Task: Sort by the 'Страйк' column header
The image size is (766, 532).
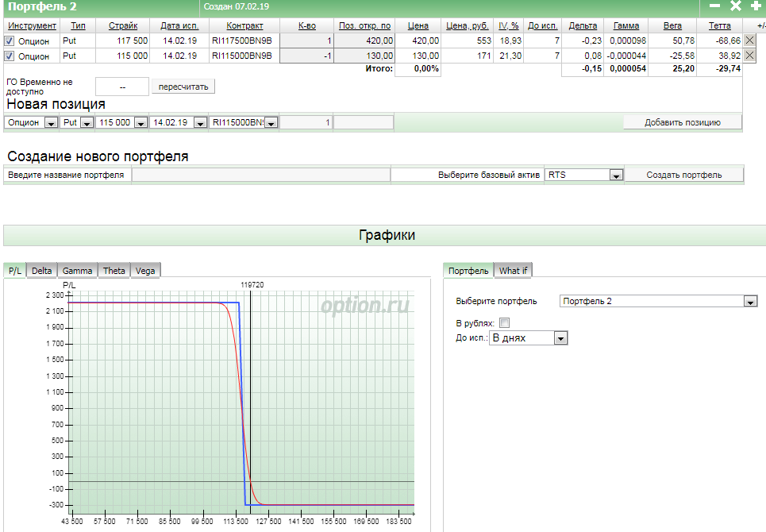Action: [123, 26]
